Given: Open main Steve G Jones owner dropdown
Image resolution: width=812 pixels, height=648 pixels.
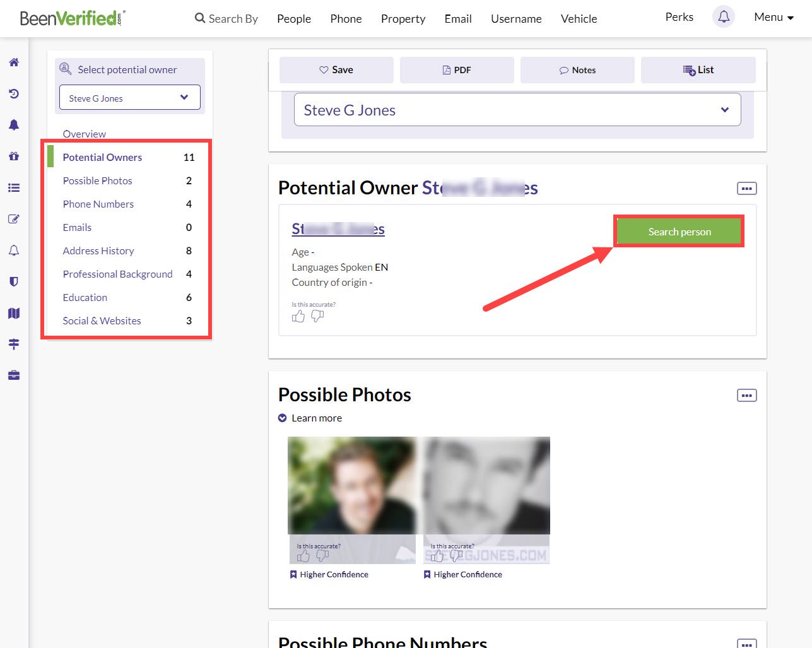Looking at the screenshot, I should 517,110.
